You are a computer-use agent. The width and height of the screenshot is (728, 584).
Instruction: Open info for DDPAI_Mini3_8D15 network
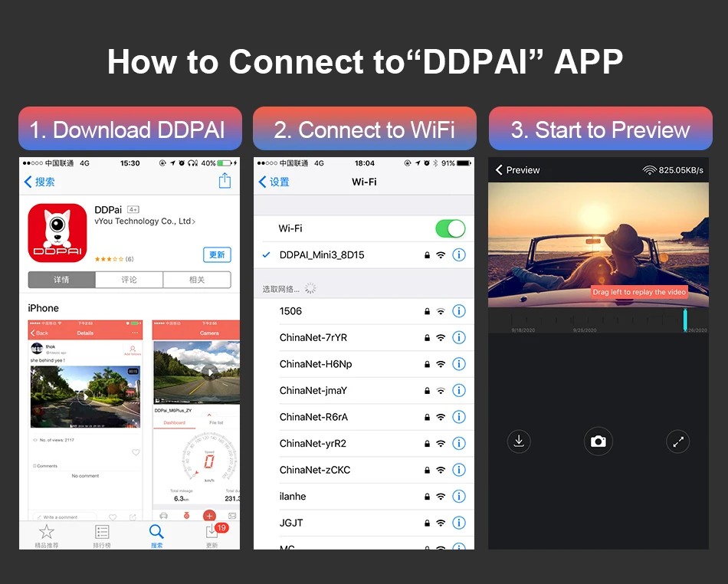[459, 255]
